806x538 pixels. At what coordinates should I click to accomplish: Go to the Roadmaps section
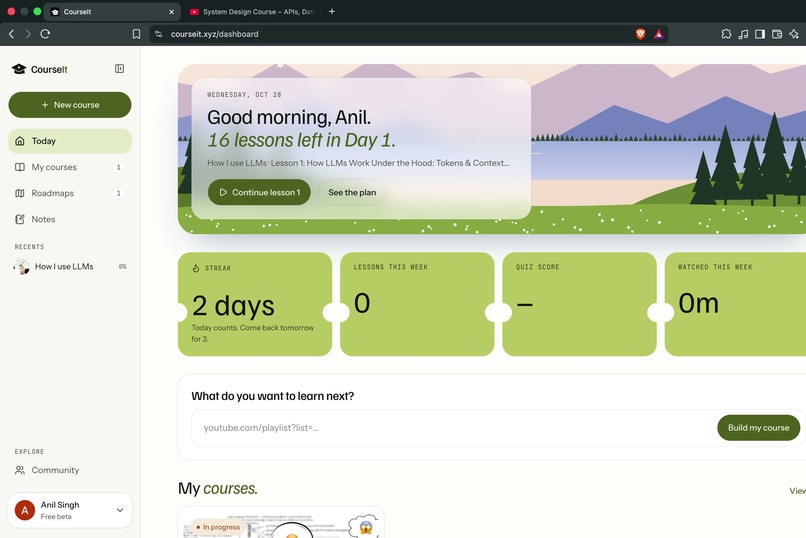[x=70, y=193]
